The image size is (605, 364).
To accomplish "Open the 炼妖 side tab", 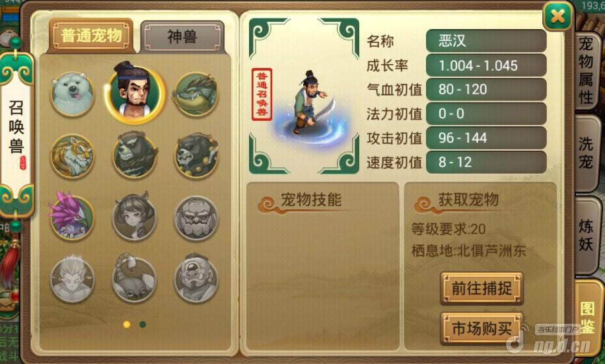I will pos(586,235).
